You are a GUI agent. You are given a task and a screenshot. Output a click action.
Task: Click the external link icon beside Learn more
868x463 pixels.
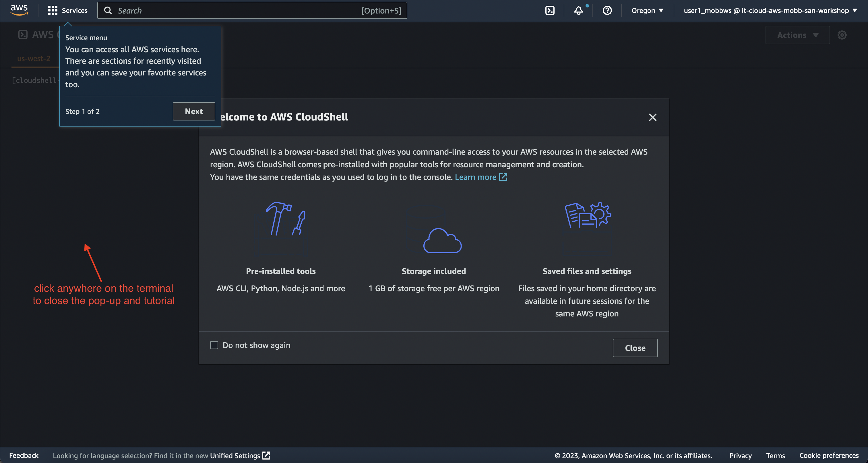(x=503, y=177)
